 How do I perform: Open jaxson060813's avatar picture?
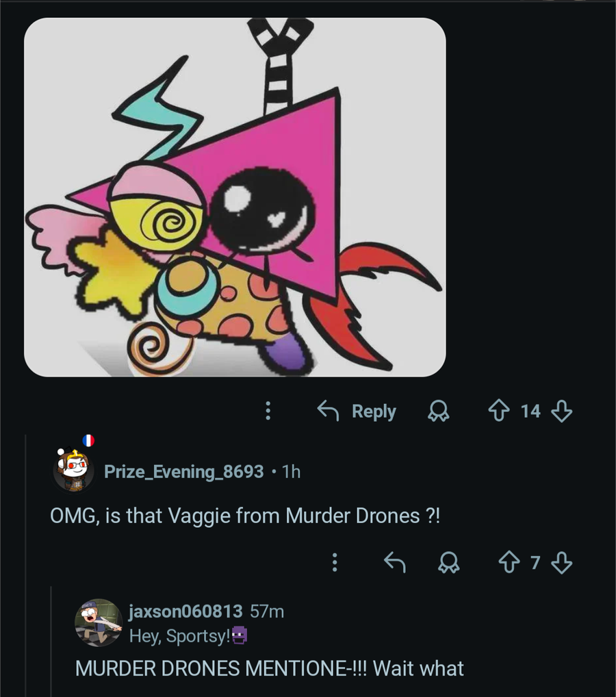click(x=98, y=622)
